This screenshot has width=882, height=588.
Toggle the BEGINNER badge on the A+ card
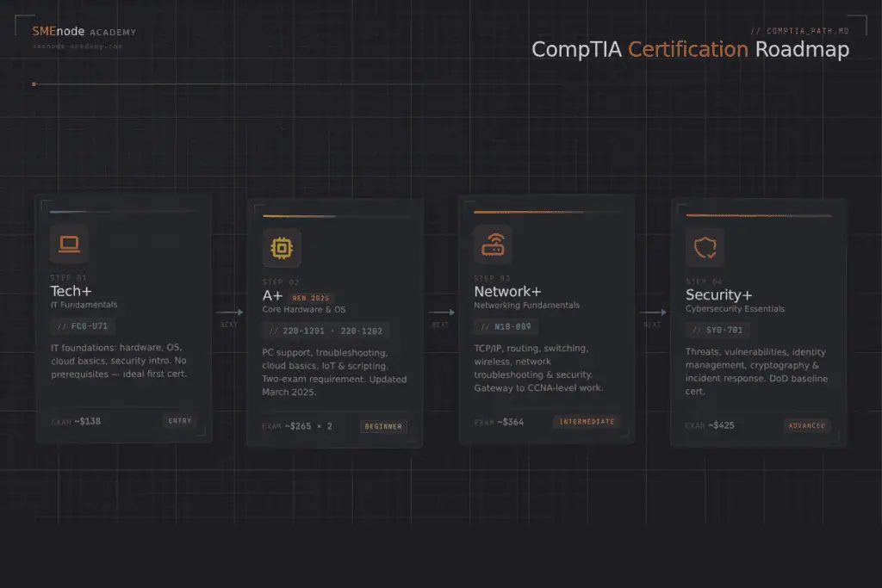(x=382, y=426)
